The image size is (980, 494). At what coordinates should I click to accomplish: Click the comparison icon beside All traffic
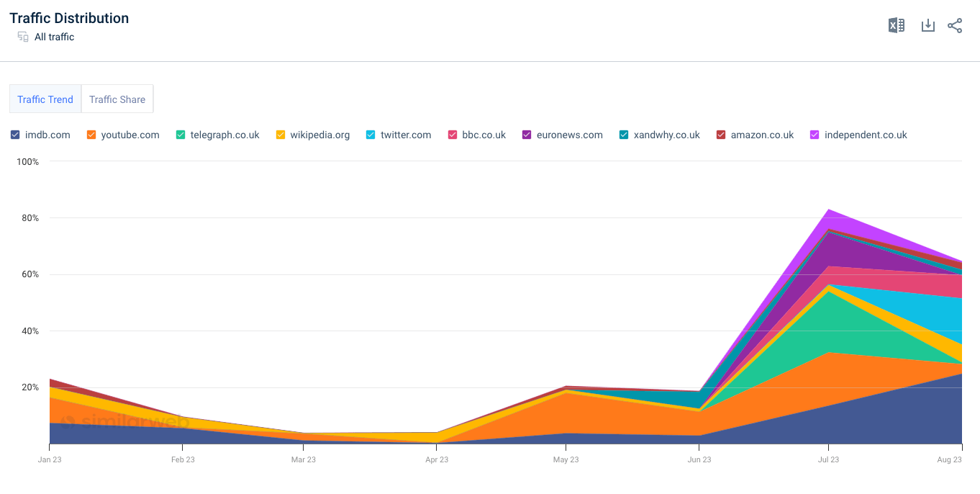22,37
